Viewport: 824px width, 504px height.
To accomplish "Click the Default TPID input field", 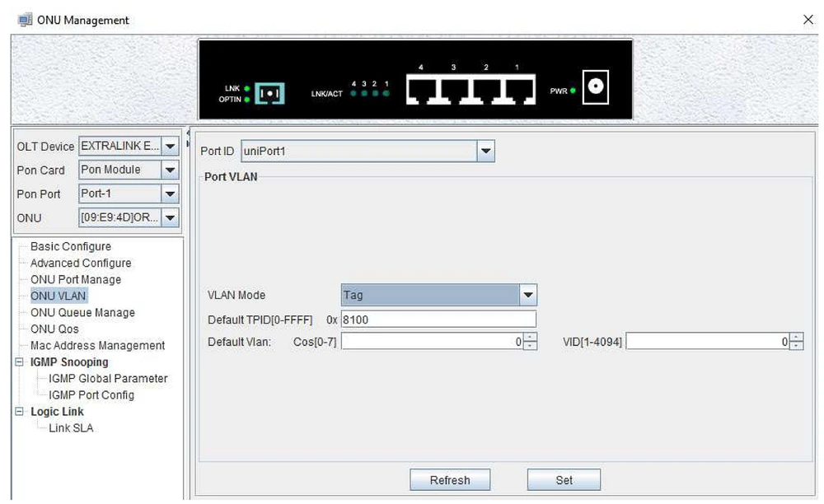I will 438,319.
